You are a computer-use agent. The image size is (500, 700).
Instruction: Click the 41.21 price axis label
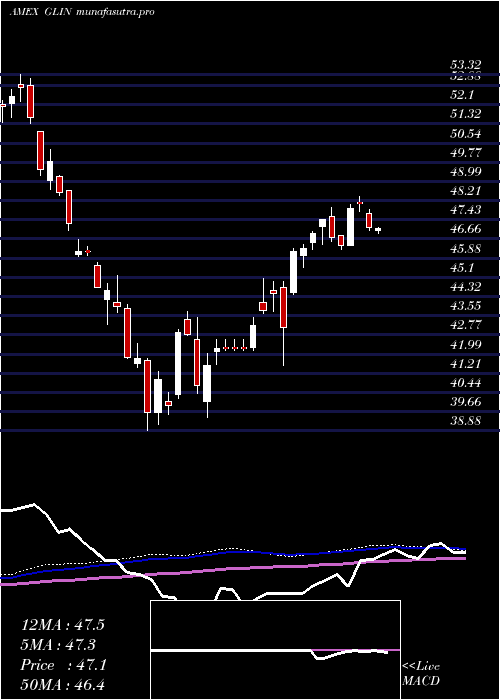tap(465, 363)
